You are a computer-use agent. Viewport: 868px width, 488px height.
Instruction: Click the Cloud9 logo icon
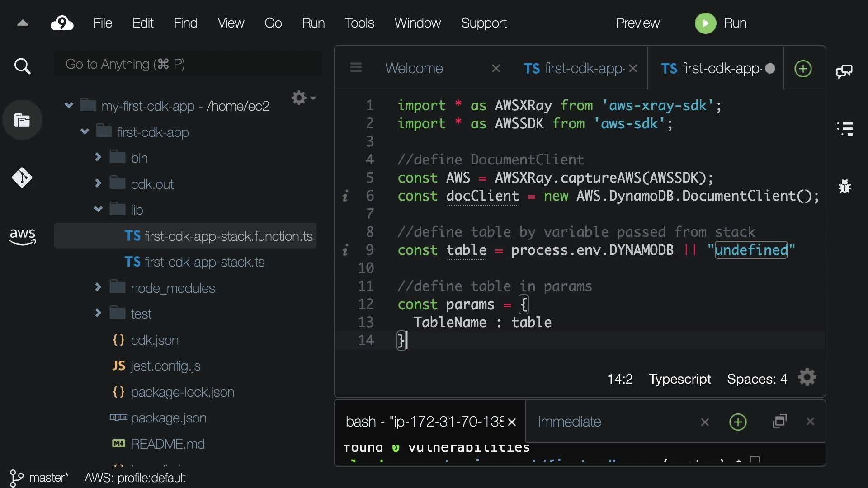point(62,23)
